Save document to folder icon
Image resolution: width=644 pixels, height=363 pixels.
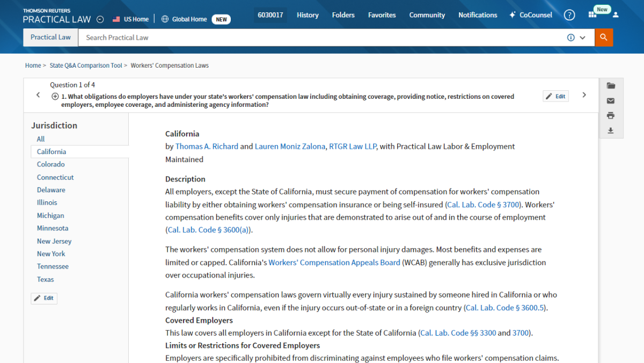click(x=611, y=86)
